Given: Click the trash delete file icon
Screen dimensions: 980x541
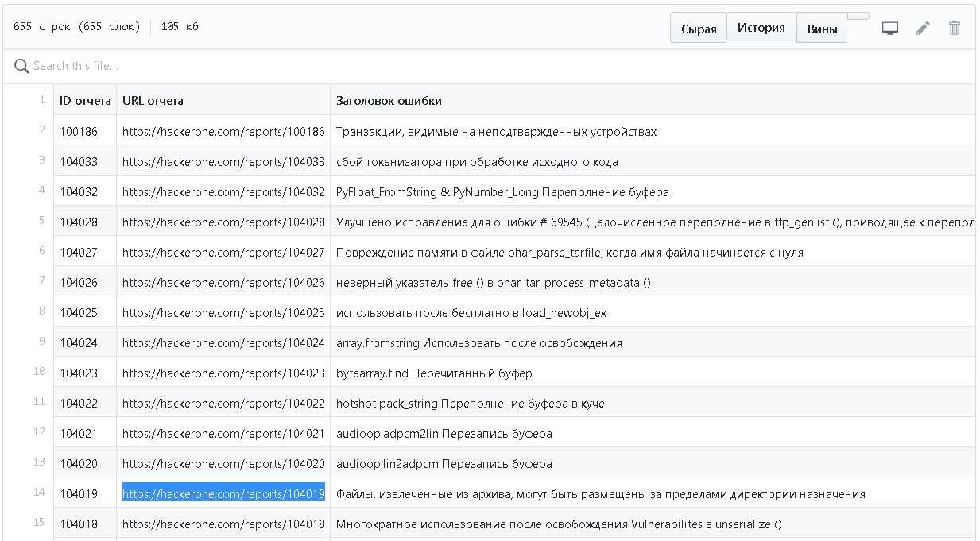Looking at the screenshot, I should tap(955, 29).
